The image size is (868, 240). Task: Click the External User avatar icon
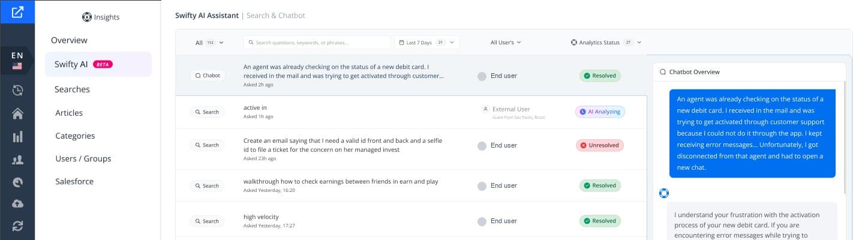[485, 109]
